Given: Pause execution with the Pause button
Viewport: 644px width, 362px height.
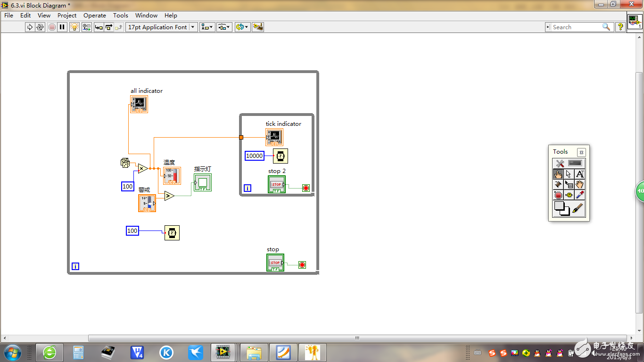Looking at the screenshot, I should click(x=62, y=27).
